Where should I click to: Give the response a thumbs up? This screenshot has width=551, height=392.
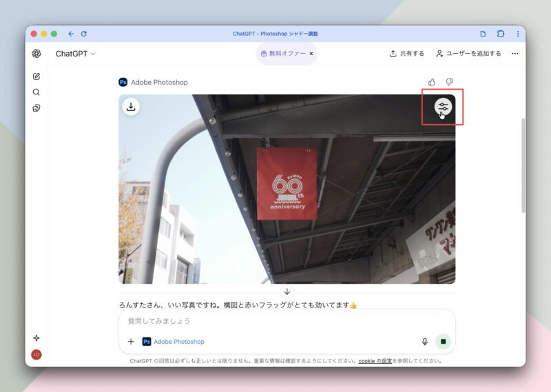(x=432, y=82)
